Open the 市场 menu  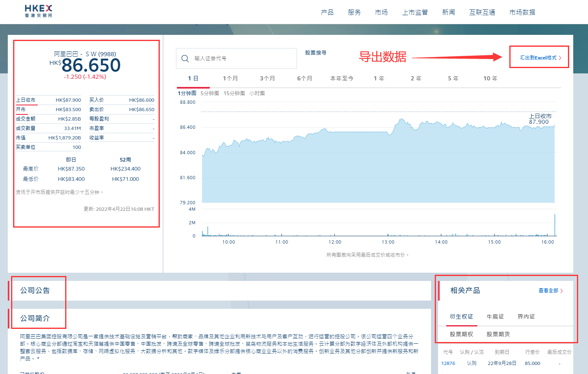click(381, 12)
